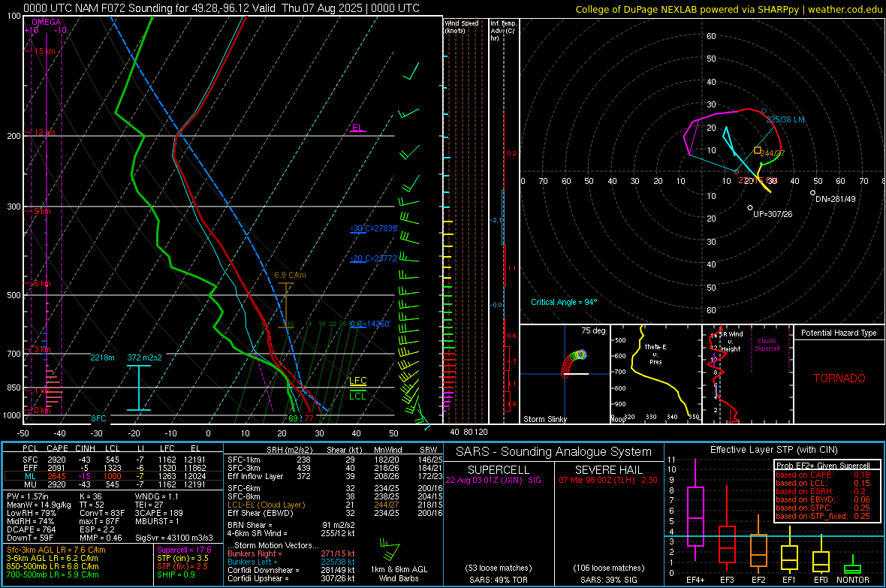Click the Potential Hazard Type heading
Image resolution: width=886 pixels, height=588 pixels.
coord(839,333)
